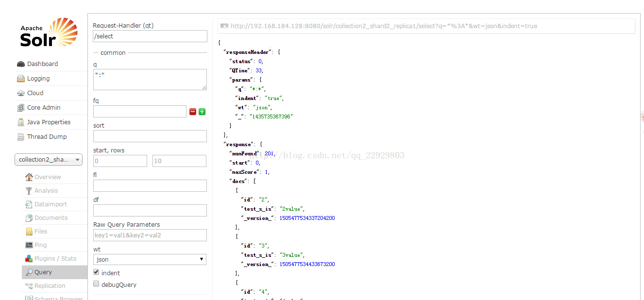Click the Files folder icon
The height and width of the screenshot is (300, 644).
tap(29, 232)
